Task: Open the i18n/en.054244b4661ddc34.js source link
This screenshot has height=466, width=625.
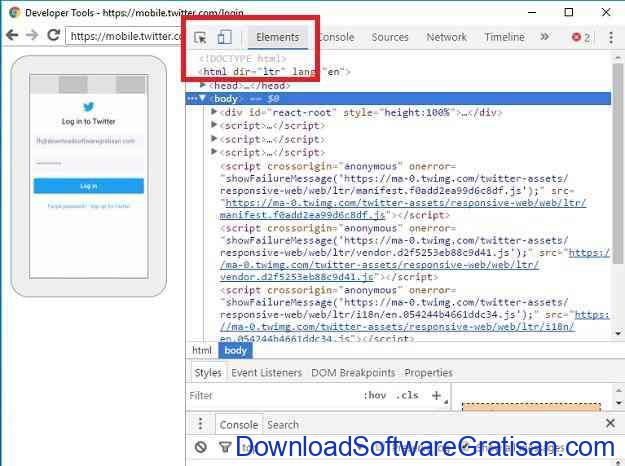Action: point(415,327)
